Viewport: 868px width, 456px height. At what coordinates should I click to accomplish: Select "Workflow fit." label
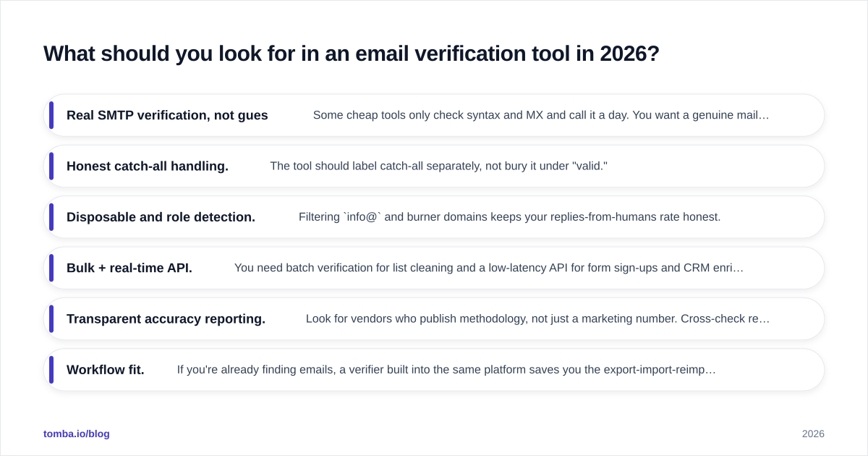tap(106, 369)
